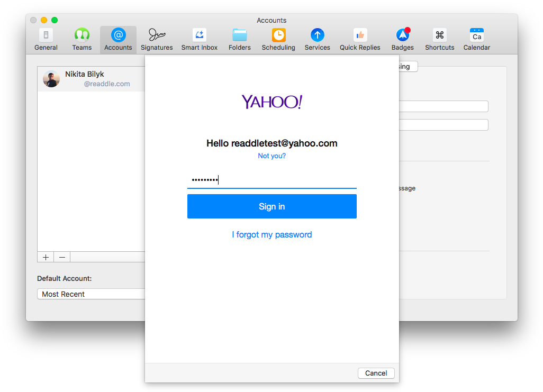Image resolution: width=543 pixels, height=392 pixels.
Task: Click the minus button to remove account
Action: pyautogui.click(x=62, y=257)
